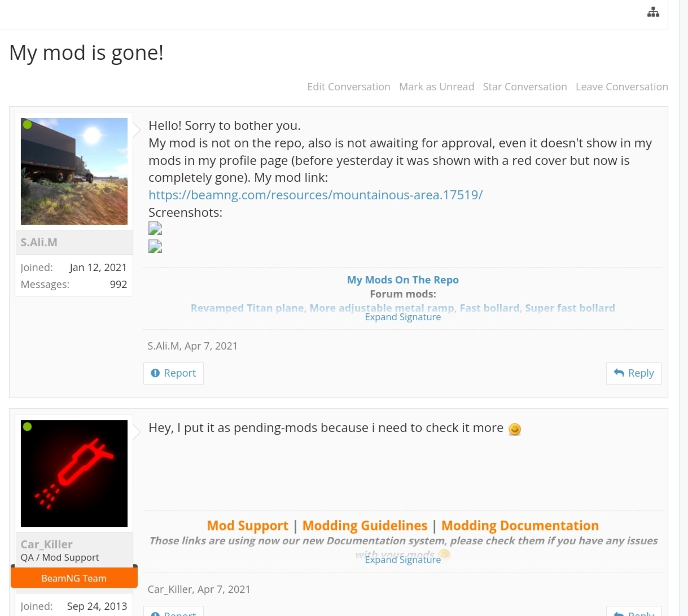Image resolution: width=688 pixels, height=616 pixels.
Task: Select Edit Conversation option
Action: point(349,87)
